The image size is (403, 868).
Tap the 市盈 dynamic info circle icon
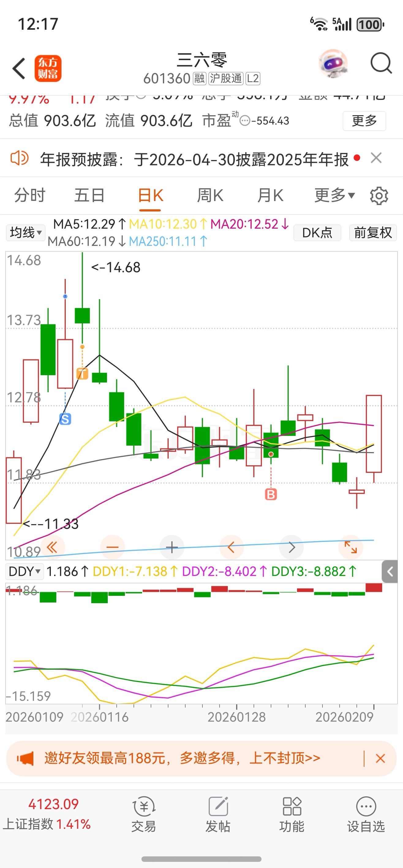(x=245, y=121)
